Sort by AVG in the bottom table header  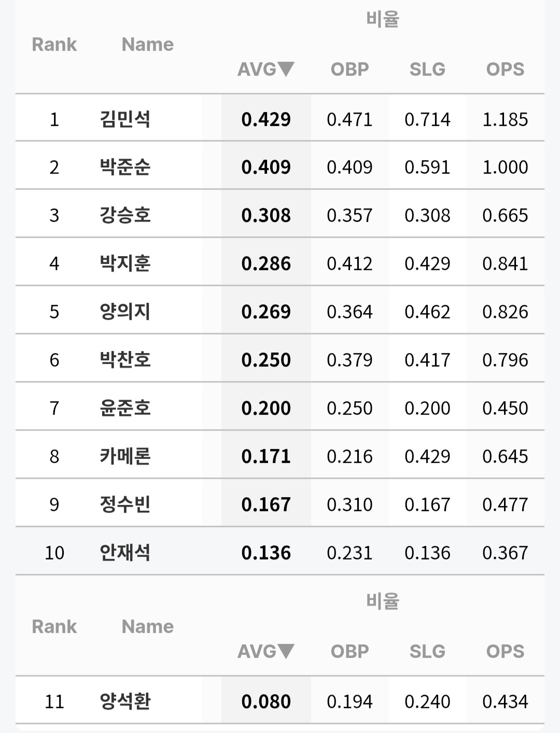(265, 651)
